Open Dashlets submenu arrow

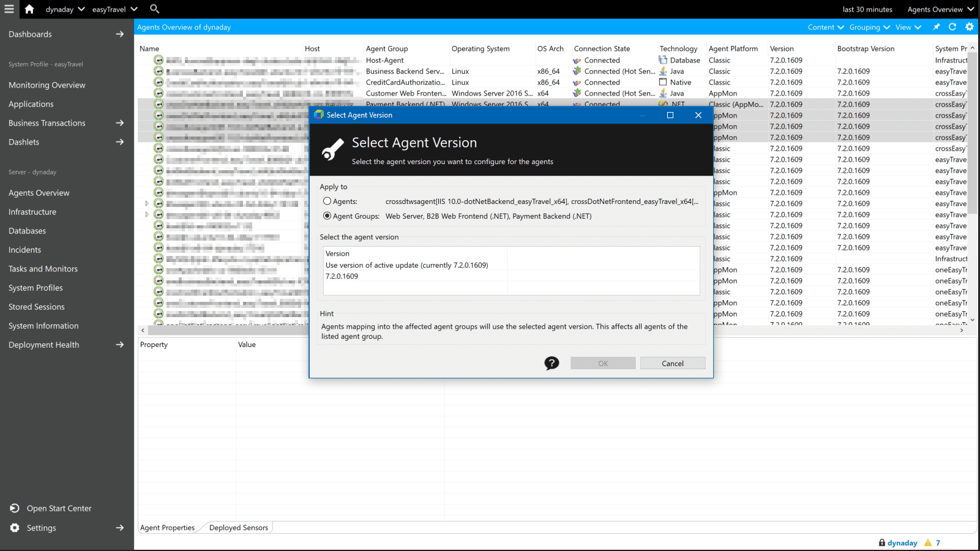(x=120, y=142)
